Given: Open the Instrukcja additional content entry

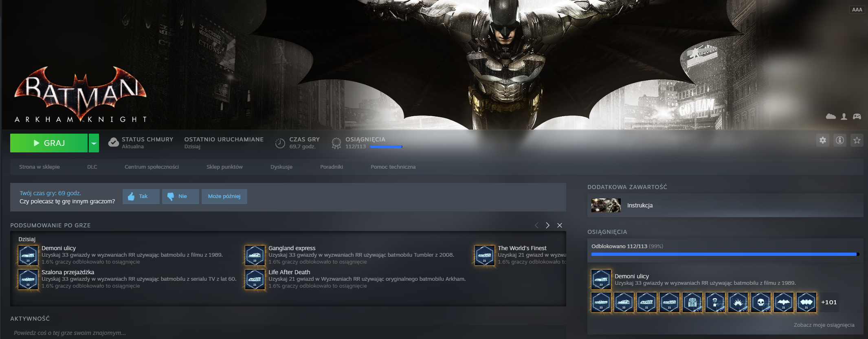Looking at the screenshot, I should click(725, 205).
